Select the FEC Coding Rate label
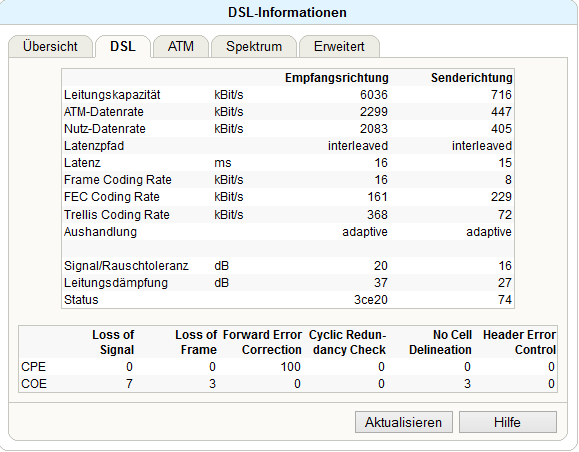Viewport: 579px width, 452px height. pos(112,197)
